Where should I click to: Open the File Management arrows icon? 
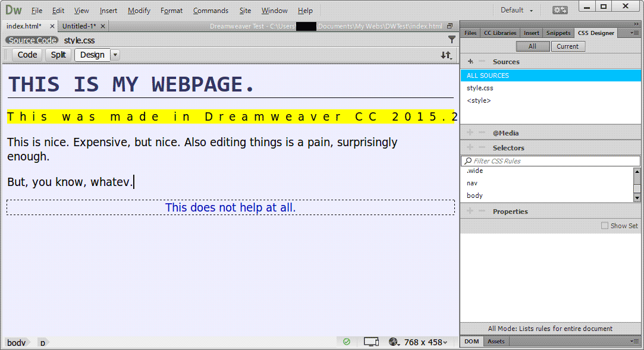pyautogui.click(x=447, y=55)
